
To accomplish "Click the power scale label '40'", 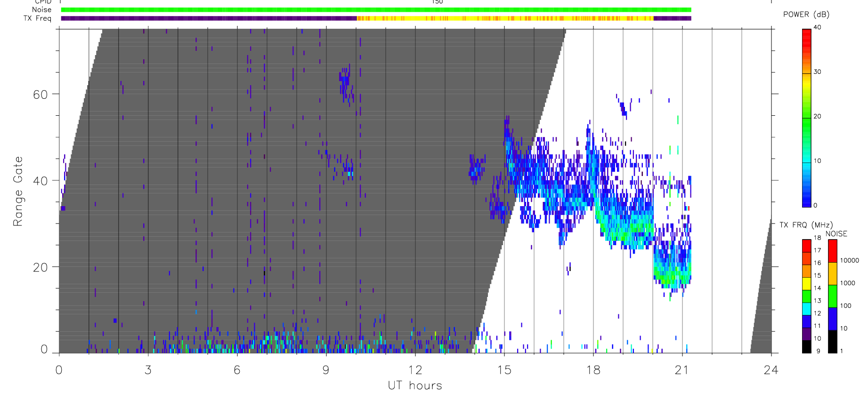I will pos(817,27).
